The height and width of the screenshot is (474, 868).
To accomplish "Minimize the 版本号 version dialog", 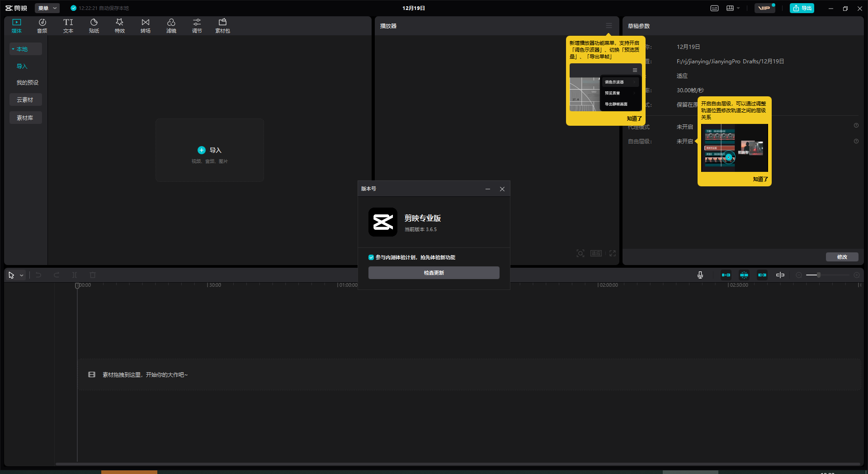I will pos(488,189).
